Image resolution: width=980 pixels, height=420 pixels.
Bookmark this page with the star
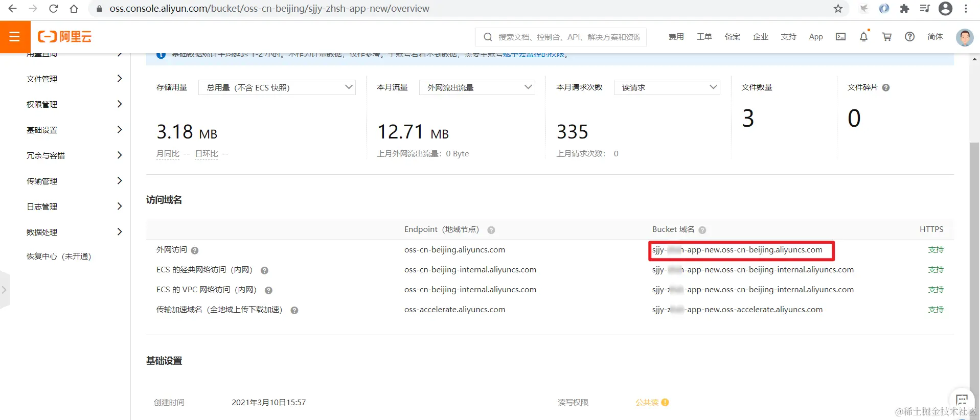click(838, 9)
